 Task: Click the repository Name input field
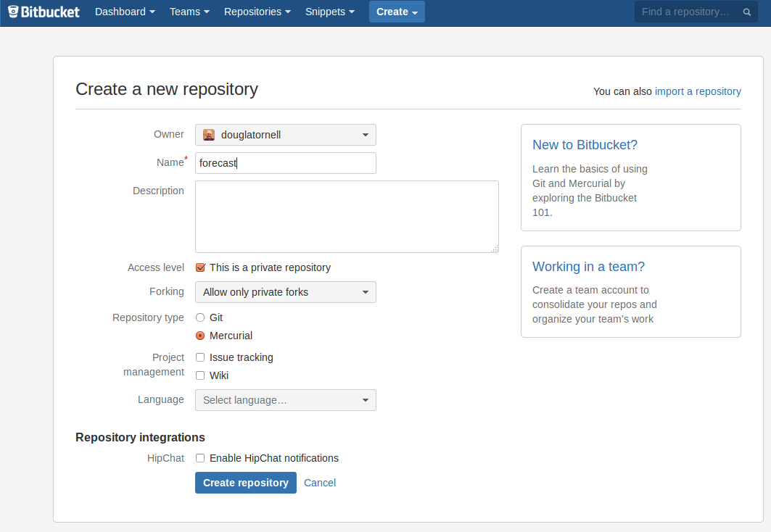point(286,163)
